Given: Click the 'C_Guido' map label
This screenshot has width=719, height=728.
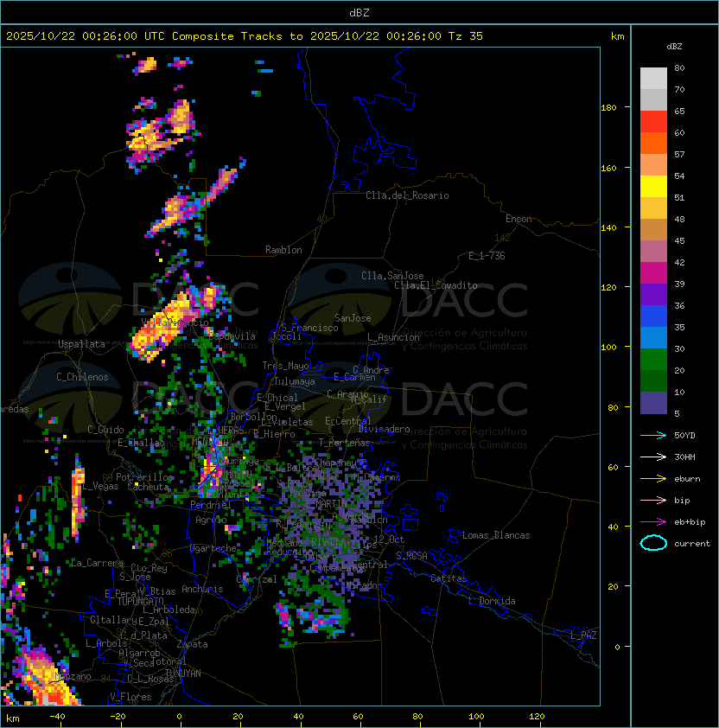Looking at the screenshot, I should tap(105, 430).
